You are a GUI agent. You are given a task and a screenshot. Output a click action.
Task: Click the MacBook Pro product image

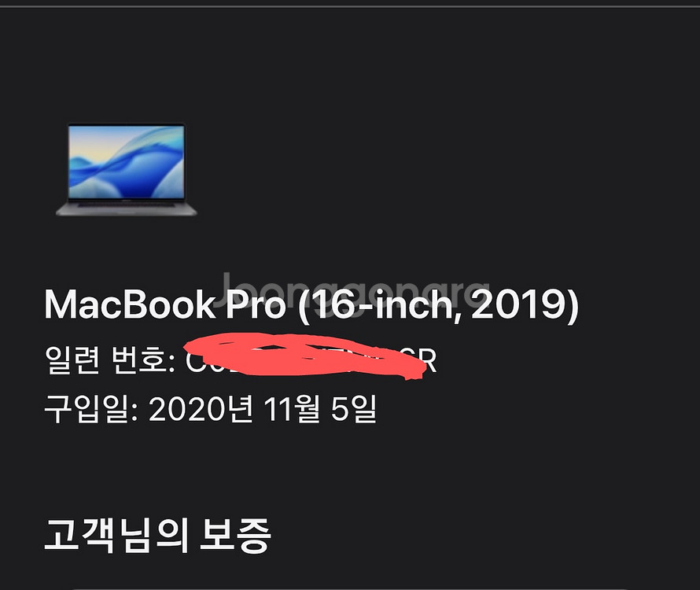coord(127,169)
